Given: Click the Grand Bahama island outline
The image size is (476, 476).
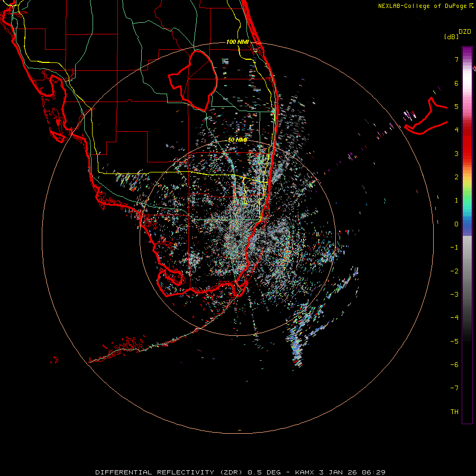Looking at the screenshot, I should [426, 117].
